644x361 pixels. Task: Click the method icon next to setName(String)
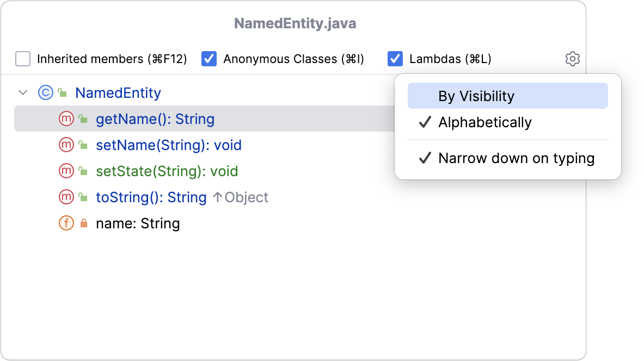click(66, 145)
